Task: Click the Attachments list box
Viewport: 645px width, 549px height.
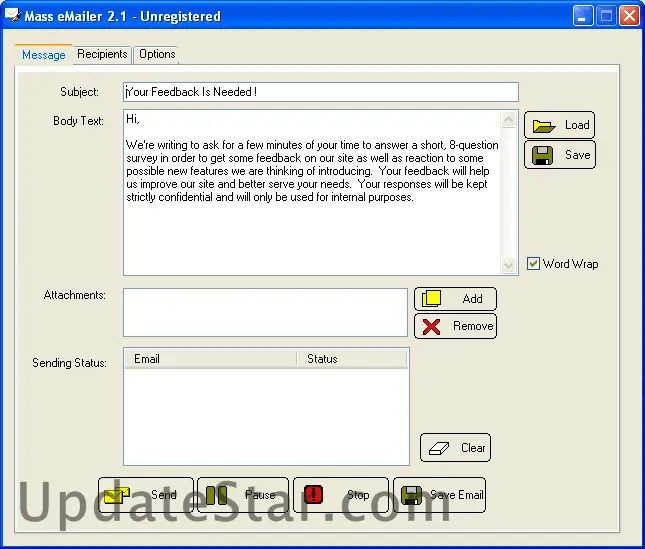Action: pos(265,313)
